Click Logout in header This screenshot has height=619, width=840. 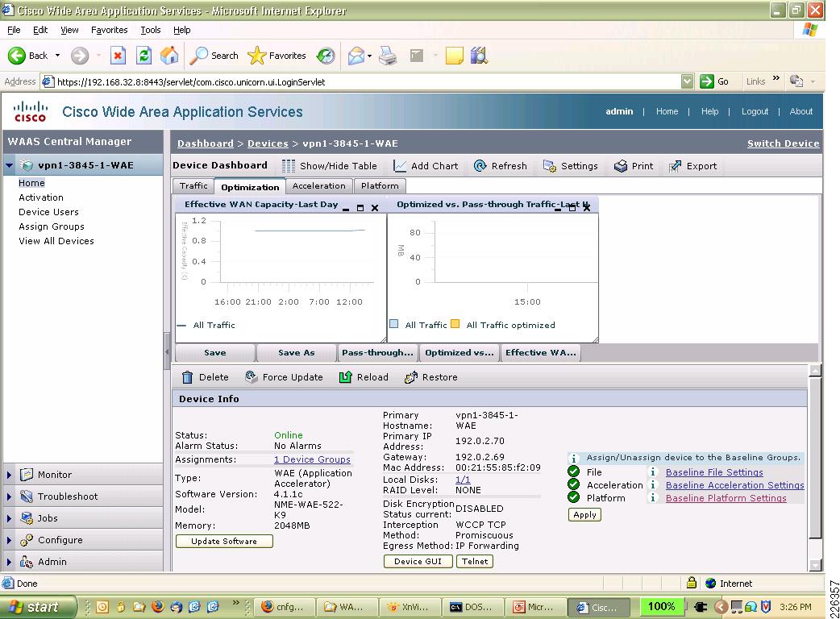click(x=755, y=111)
